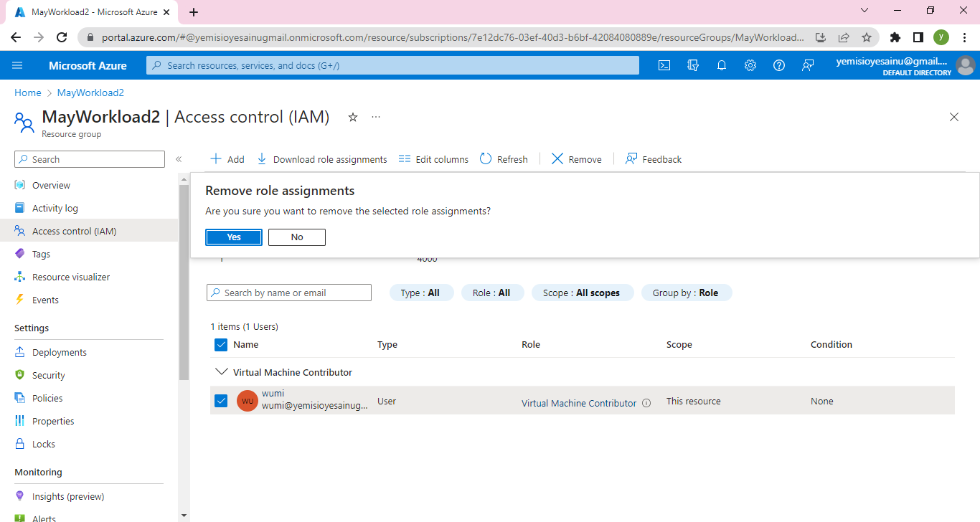This screenshot has height=522, width=980.
Task: Go back with the browser back arrow
Action: point(16,37)
